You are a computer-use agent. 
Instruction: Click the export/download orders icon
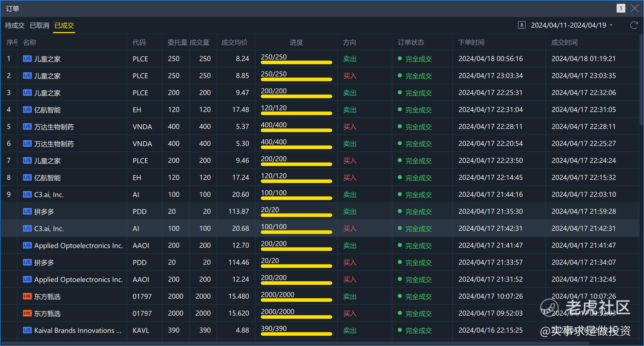522,25
